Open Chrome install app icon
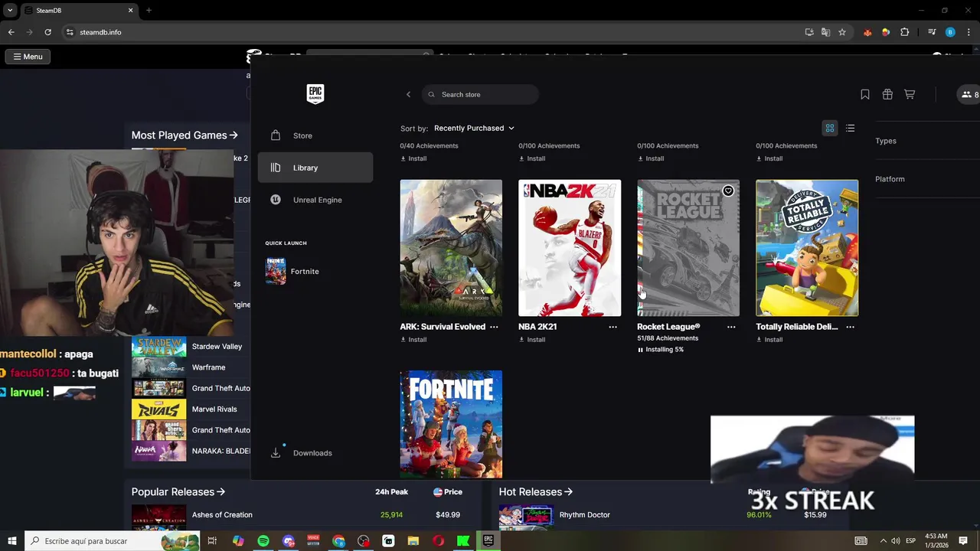980x551 pixels. (x=809, y=32)
